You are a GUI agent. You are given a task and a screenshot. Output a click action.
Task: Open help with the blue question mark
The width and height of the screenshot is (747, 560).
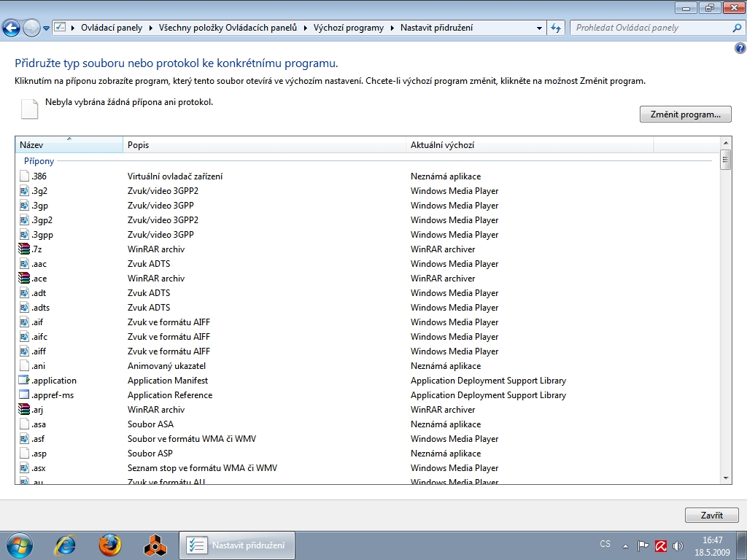pos(740,48)
